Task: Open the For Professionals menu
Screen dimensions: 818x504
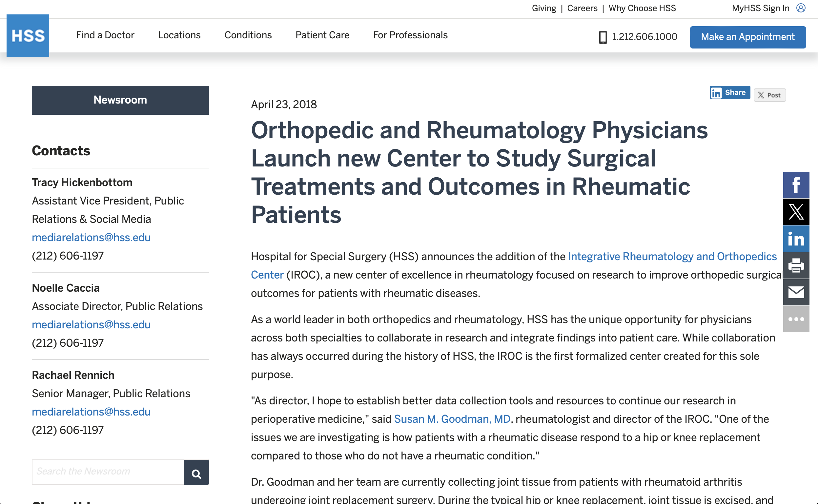Action: pos(410,35)
